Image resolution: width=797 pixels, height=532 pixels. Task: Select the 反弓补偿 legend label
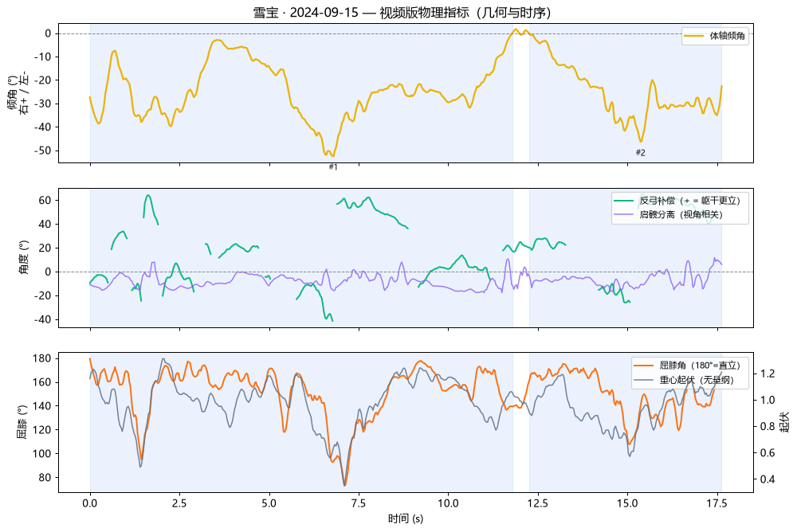click(x=689, y=200)
